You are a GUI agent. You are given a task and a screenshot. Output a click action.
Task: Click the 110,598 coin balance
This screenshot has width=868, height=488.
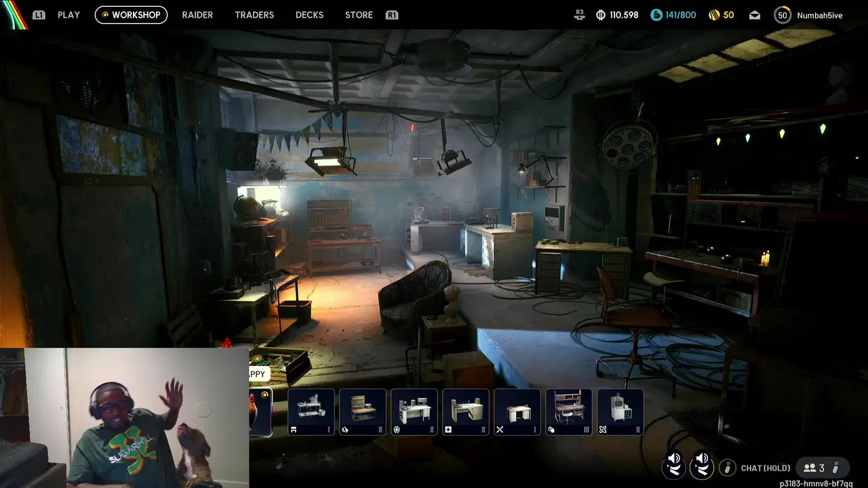[624, 15]
